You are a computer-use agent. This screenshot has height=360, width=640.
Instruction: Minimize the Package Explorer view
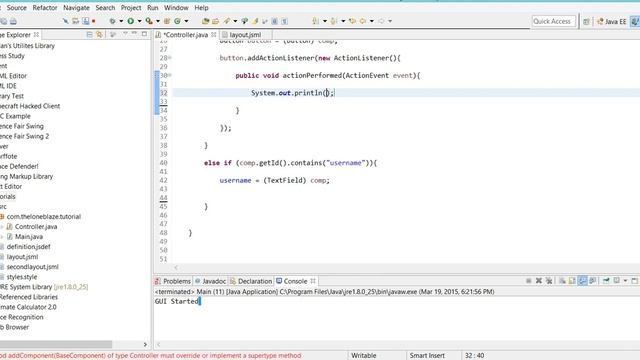134,34
